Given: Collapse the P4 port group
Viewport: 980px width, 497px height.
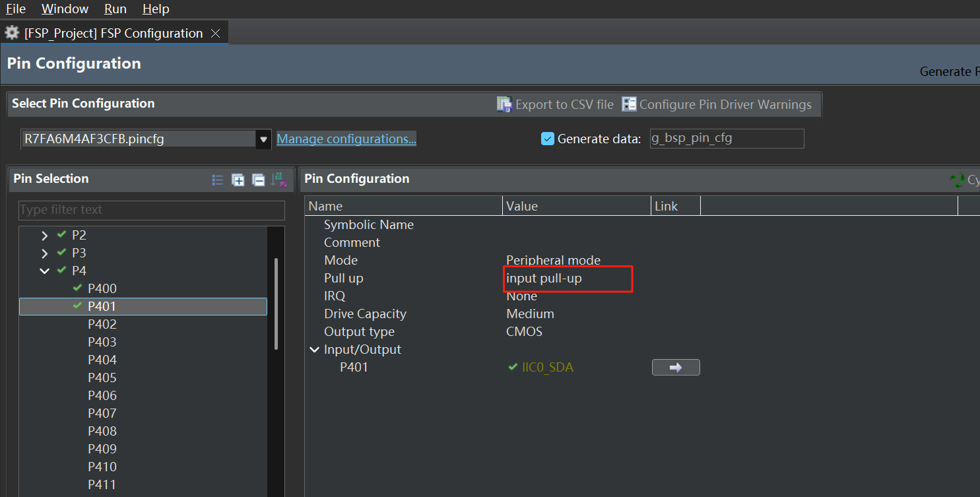Looking at the screenshot, I should (x=44, y=271).
